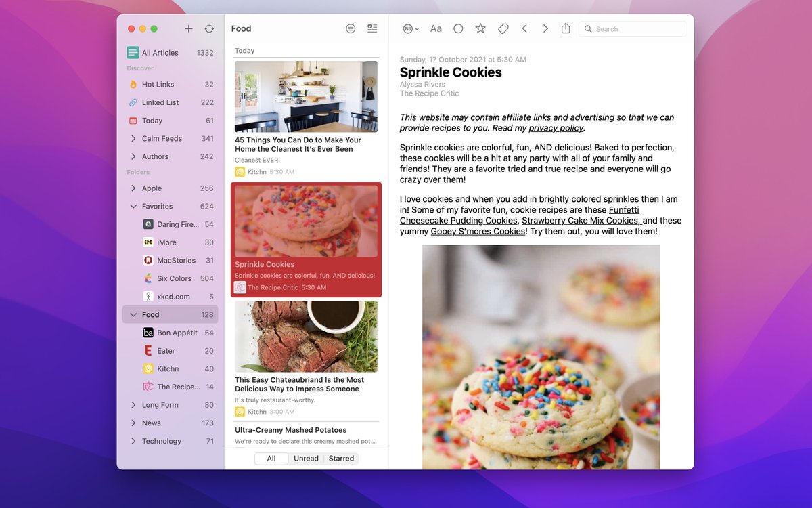The height and width of the screenshot is (508, 812).
Task: Click author name Alyssa Rivers
Action: point(422,85)
